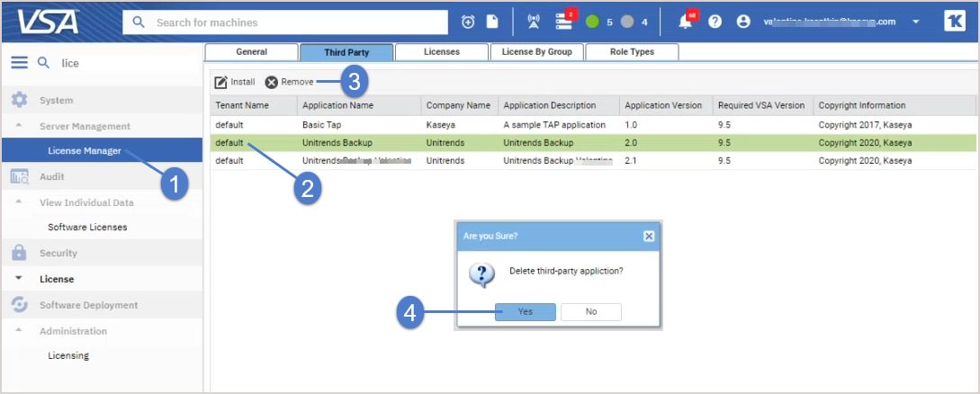This screenshot has width=980, height=394.
Task: Open the help question mark icon
Action: [x=715, y=22]
